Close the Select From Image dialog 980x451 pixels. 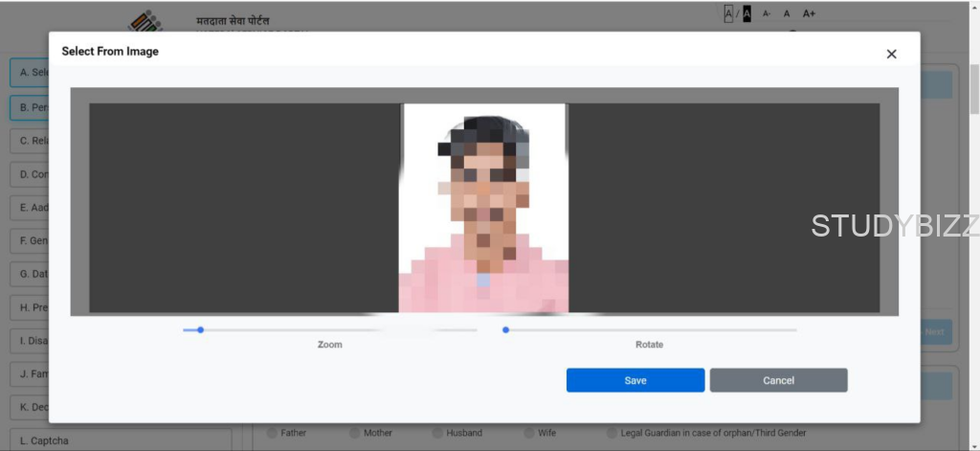click(x=891, y=55)
